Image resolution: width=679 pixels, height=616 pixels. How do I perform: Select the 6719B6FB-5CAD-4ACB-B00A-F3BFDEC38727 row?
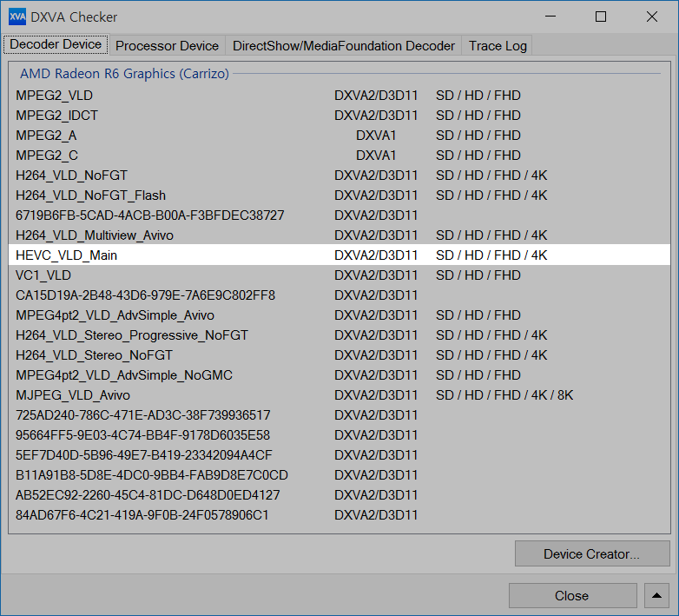pyautogui.click(x=339, y=215)
